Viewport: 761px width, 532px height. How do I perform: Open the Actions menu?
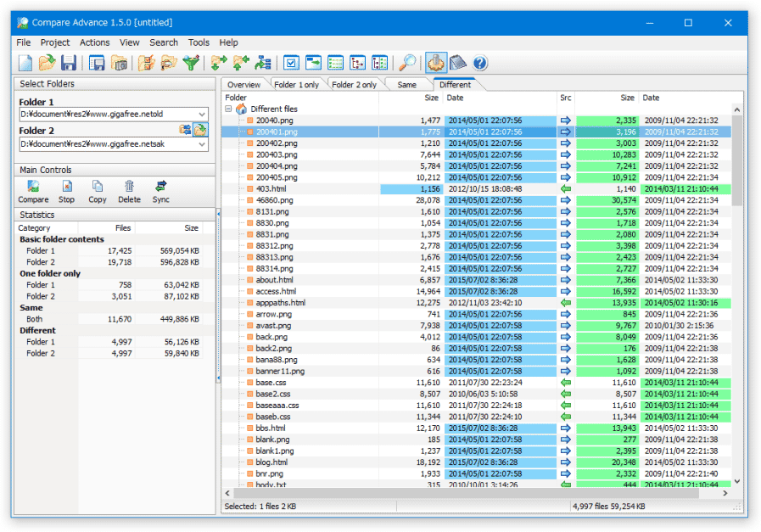tap(95, 42)
